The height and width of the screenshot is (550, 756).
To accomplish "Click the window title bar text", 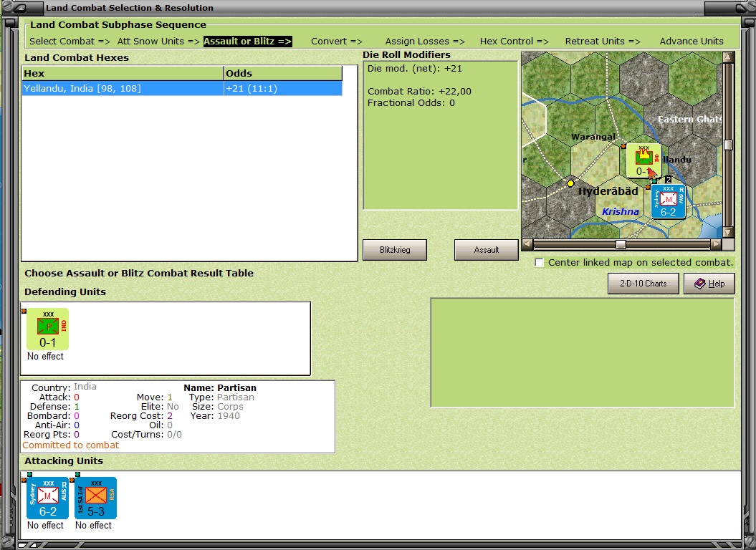I will coord(129,8).
